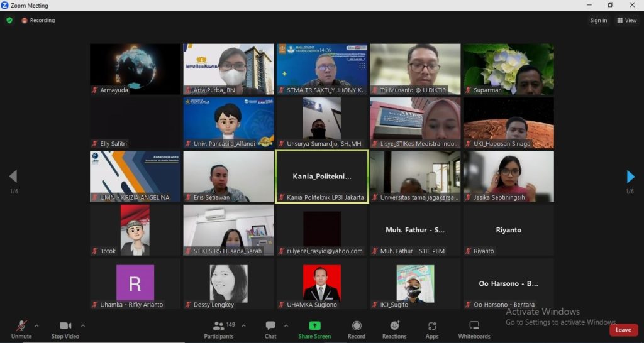The height and width of the screenshot is (343, 644).
Task: Start recording with the Record button
Action: click(357, 330)
